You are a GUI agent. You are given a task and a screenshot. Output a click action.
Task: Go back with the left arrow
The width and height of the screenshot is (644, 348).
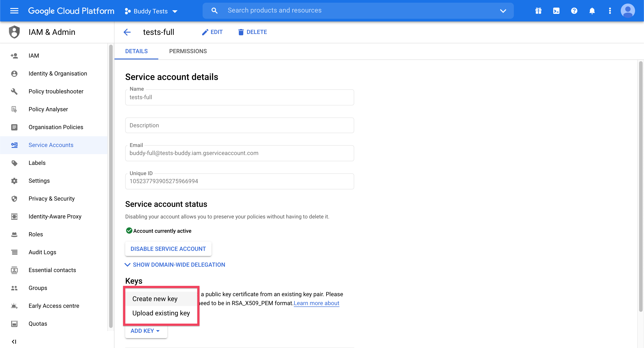127,32
